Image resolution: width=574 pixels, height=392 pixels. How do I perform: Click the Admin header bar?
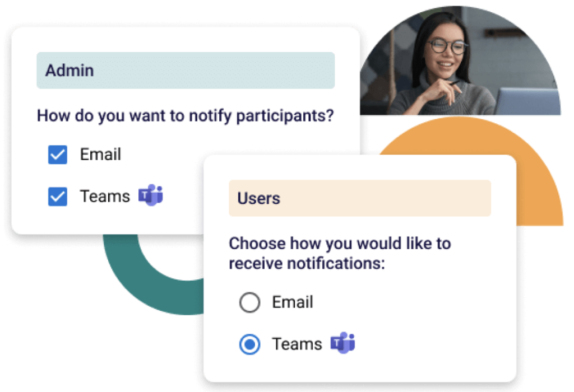pos(186,71)
